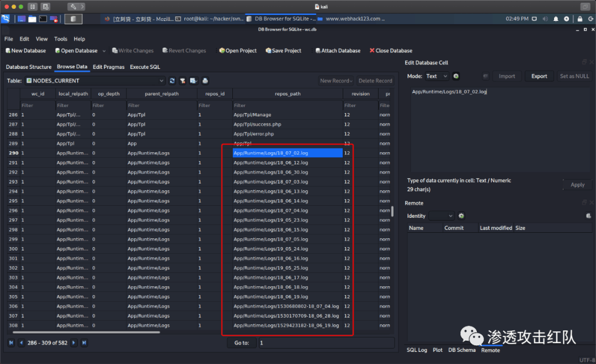Image resolution: width=596 pixels, height=364 pixels.
Task: Go to first record navigation arrow
Action: 11,342
